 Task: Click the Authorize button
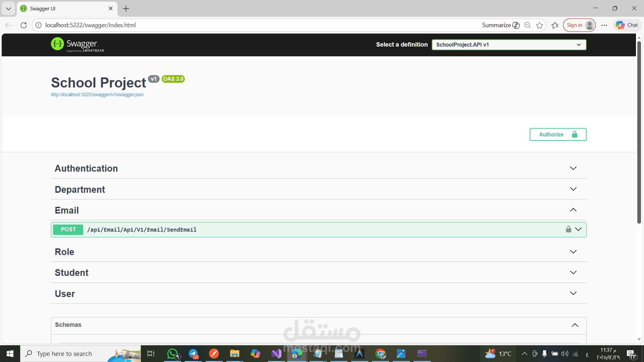[x=558, y=134]
